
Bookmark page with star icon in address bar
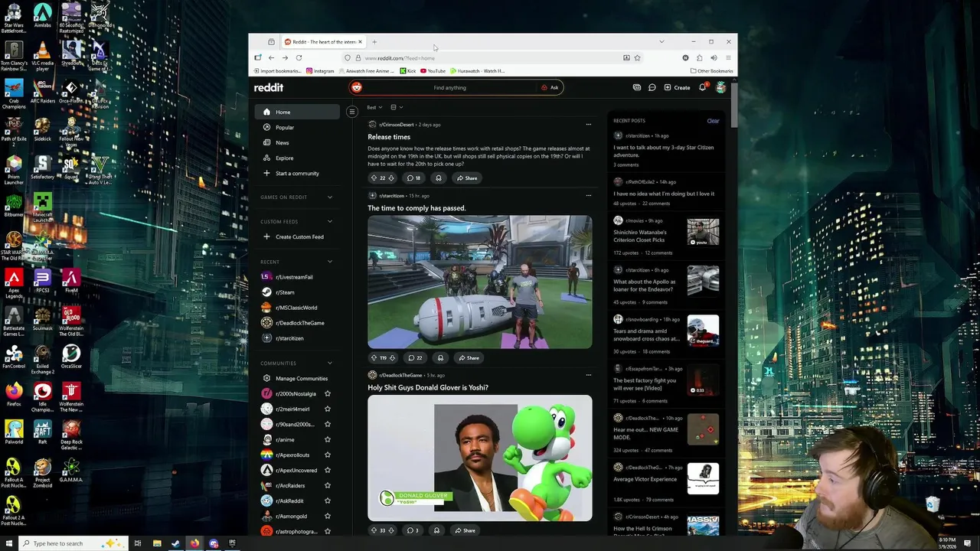tap(637, 57)
